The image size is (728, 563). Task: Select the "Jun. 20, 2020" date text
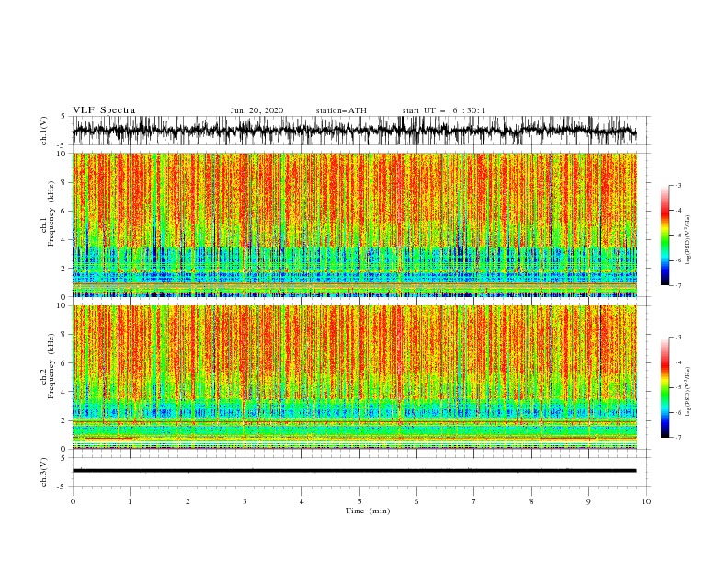[x=256, y=110]
